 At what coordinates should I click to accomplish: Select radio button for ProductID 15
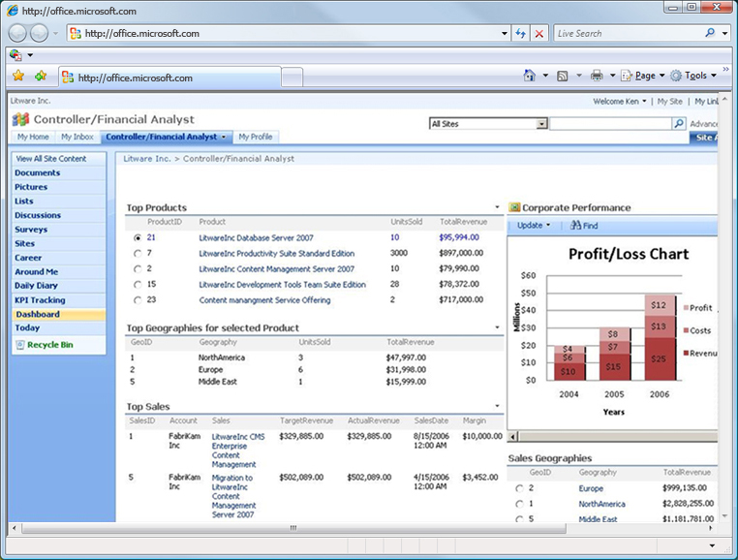click(x=137, y=285)
